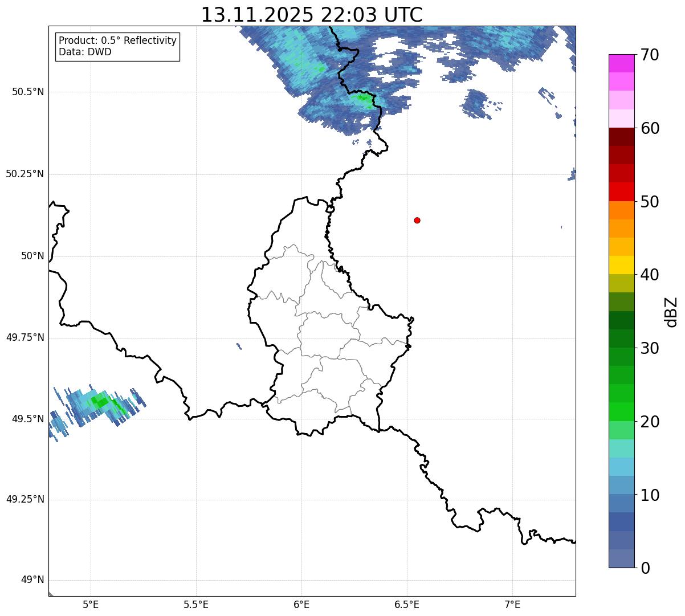Click the yellow swatch above 40
685x616 pixels.
pos(622,265)
